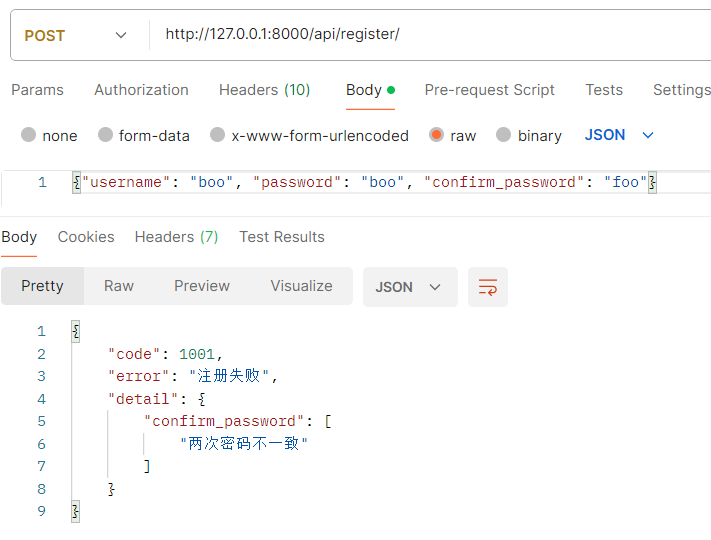This screenshot has width=711, height=540.
Task: Open the Test Results tab
Action: click(282, 237)
